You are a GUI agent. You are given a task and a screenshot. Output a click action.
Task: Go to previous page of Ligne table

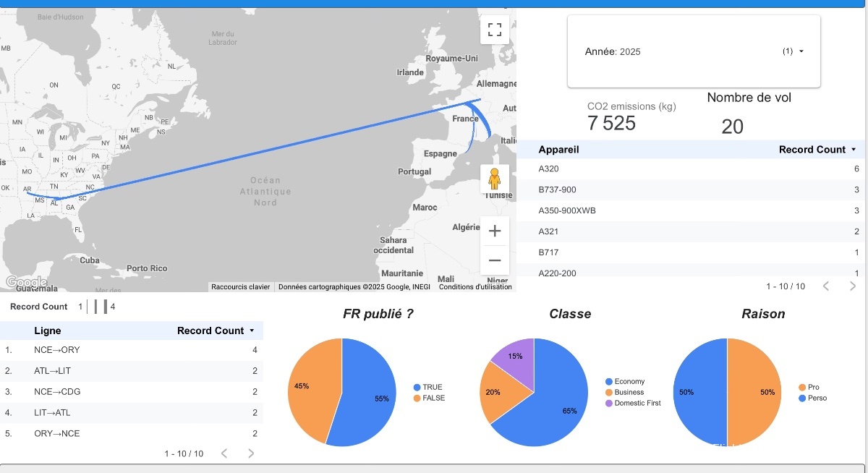click(224, 453)
